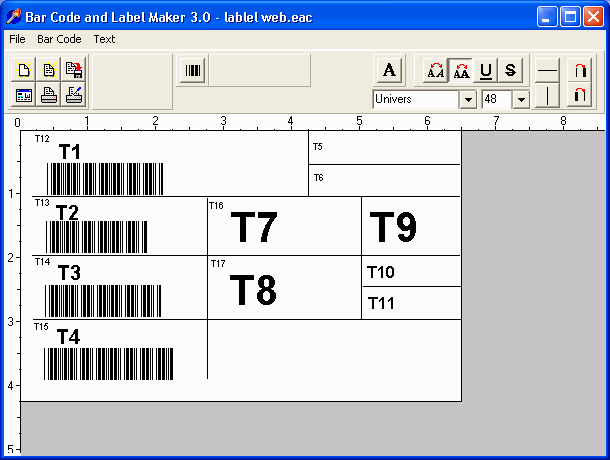
Task: Create a new blank label
Action: (x=23, y=70)
